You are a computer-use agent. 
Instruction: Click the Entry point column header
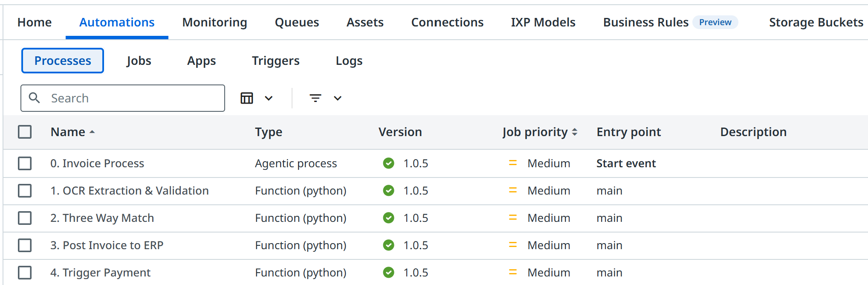point(629,132)
